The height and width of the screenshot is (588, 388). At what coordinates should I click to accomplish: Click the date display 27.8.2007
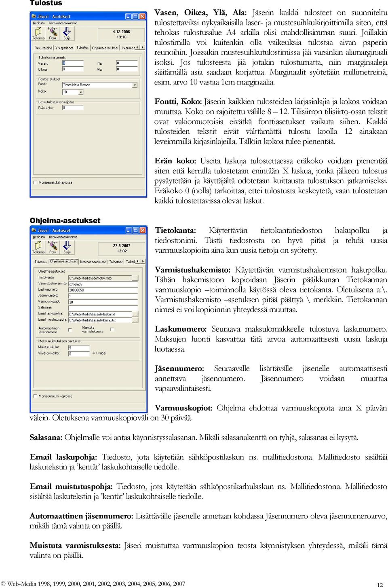pos(122,245)
